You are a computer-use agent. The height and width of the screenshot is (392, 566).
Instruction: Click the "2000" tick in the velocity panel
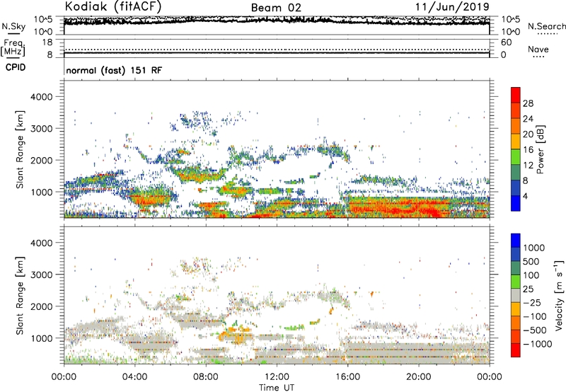click(42, 307)
